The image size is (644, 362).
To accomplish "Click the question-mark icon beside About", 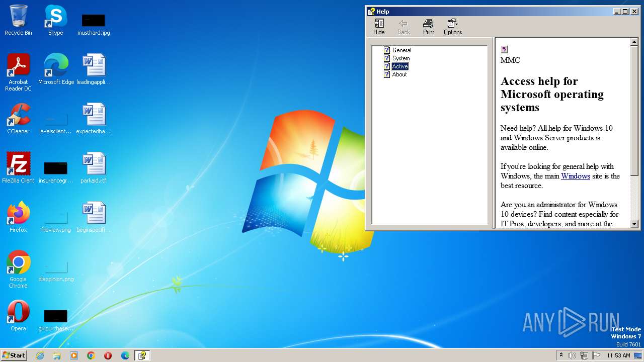I will [x=387, y=74].
